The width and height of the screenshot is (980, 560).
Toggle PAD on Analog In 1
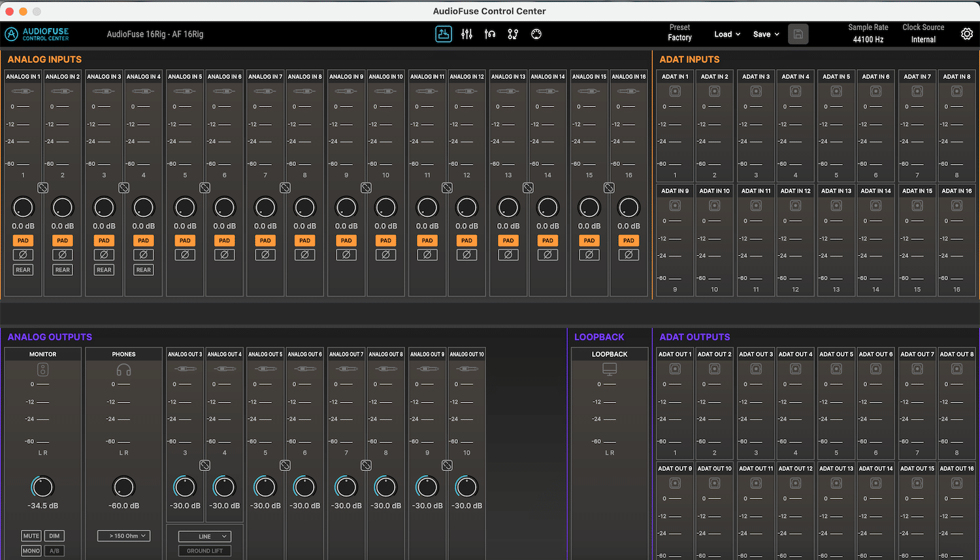click(23, 240)
